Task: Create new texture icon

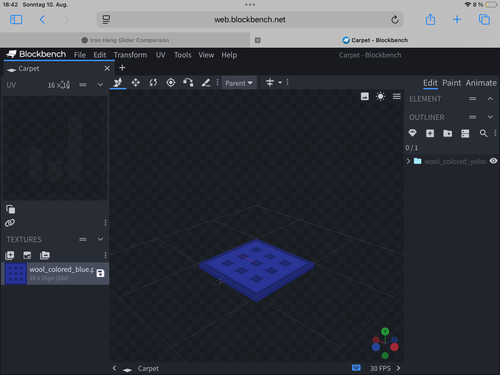Action: [x=27, y=255]
